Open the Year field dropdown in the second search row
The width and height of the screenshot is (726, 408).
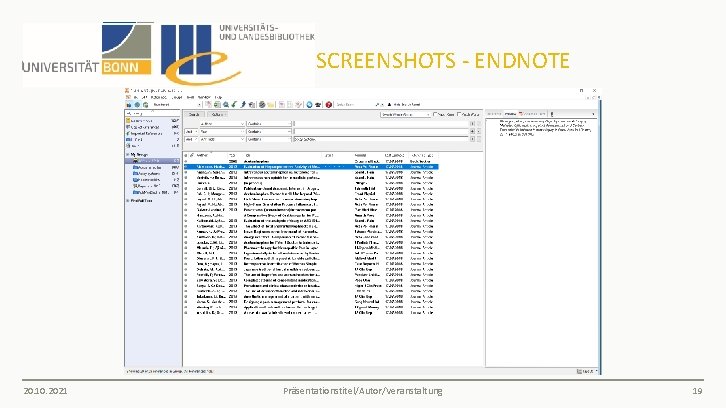[x=222, y=132]
